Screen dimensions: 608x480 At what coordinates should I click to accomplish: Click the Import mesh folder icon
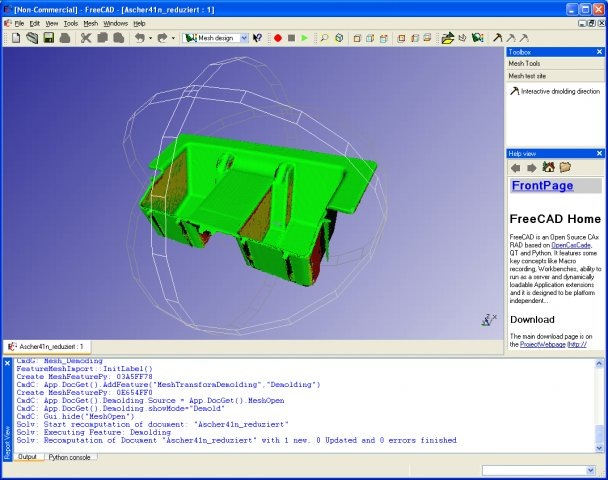coord(447,38)
